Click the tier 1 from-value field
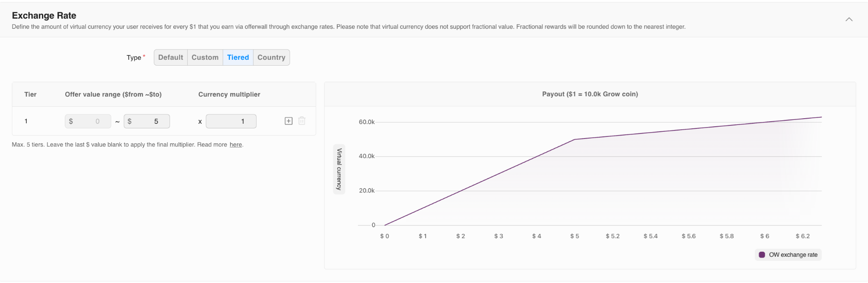The image size is (868, 283). pyautogui.click(x=88, y=122)
